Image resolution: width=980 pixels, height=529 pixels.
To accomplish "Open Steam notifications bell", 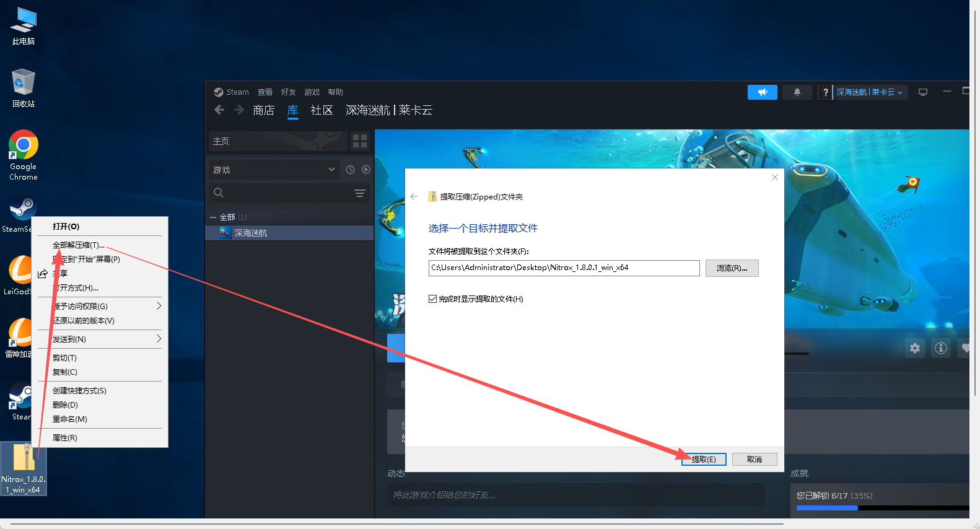I will click(x=797, y=92).
